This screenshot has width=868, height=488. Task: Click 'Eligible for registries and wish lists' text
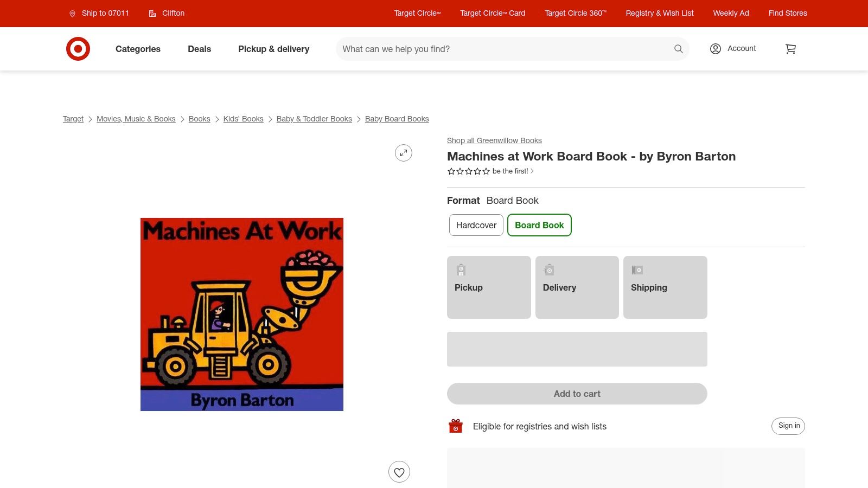point(540,427)
